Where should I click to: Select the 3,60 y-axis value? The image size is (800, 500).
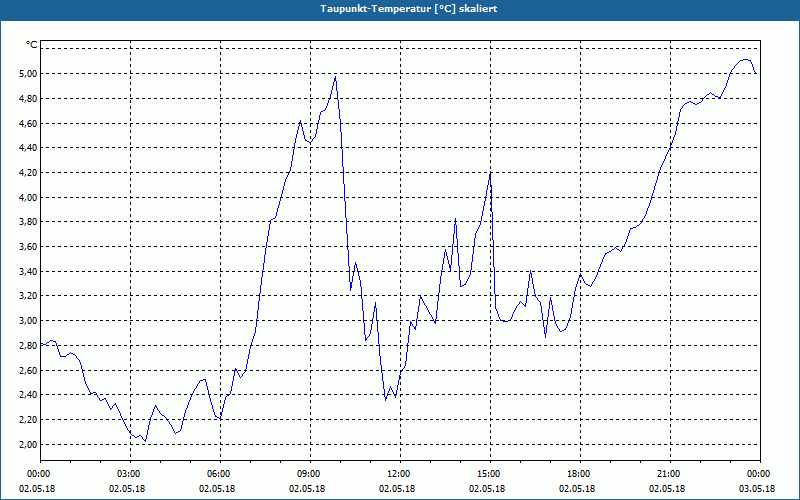coord(28,247)
